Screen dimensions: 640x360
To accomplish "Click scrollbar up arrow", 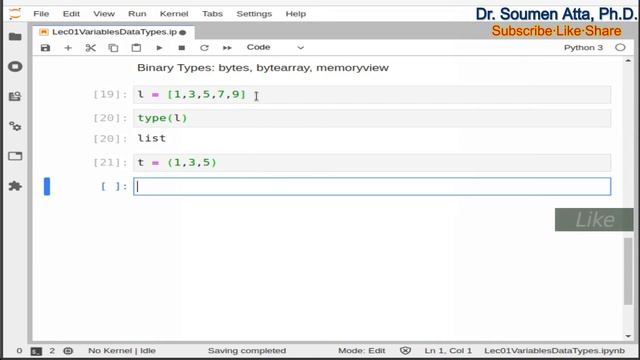I will click(628, 61).
